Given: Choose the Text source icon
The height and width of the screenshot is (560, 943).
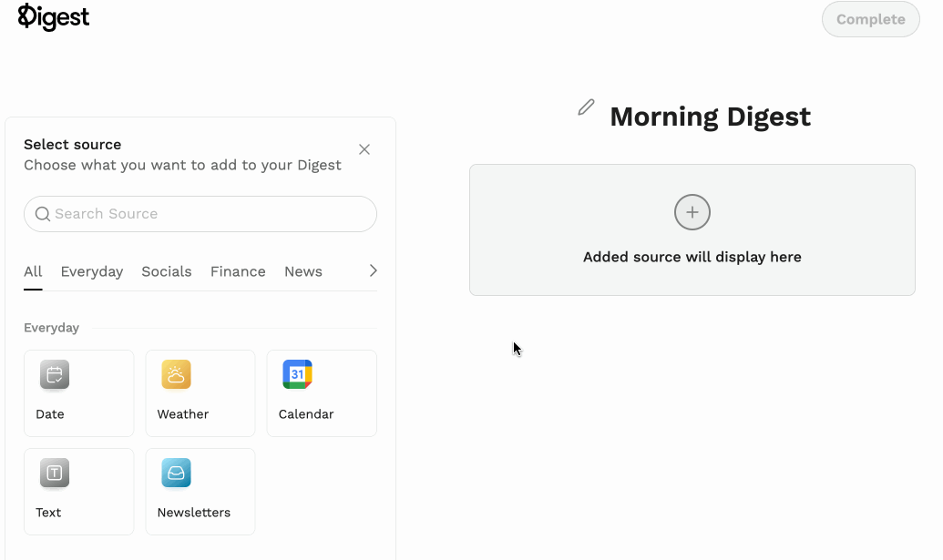Looking at the screenshot, I should point(55,473).
